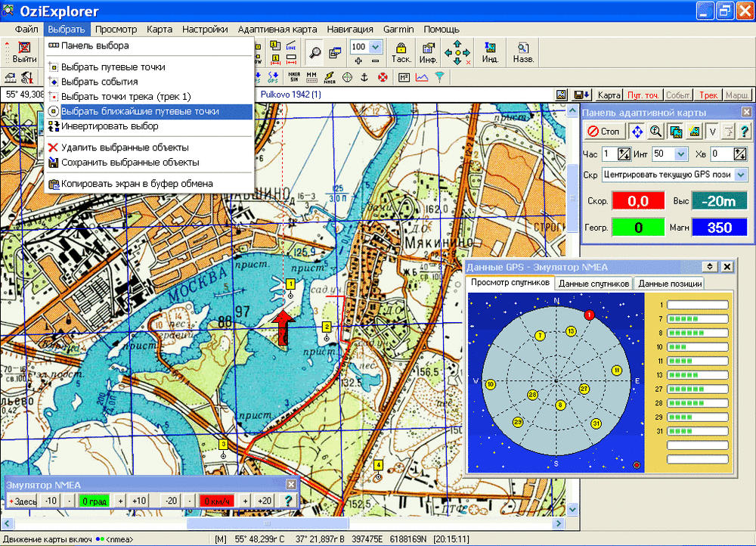This screenshot has width=756, height=546.
Task: Toggle the Карта display button
Action: [609, 95]
